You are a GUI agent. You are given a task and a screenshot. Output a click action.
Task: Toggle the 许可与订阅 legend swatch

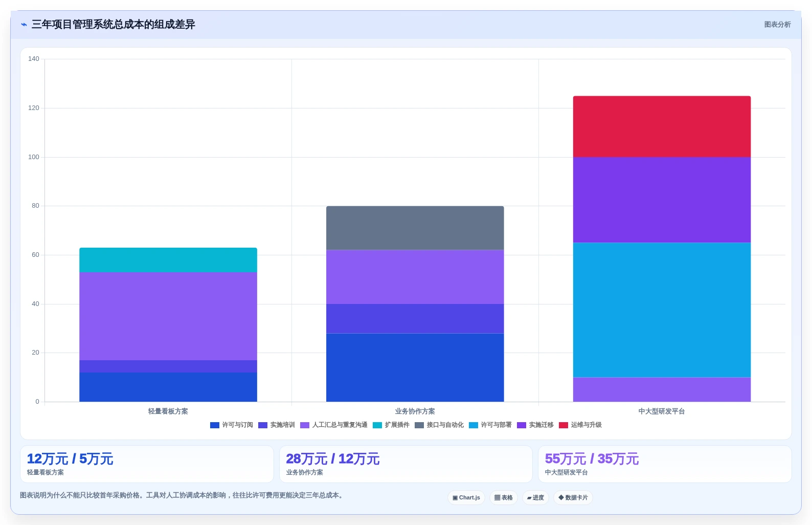point(215,425)
